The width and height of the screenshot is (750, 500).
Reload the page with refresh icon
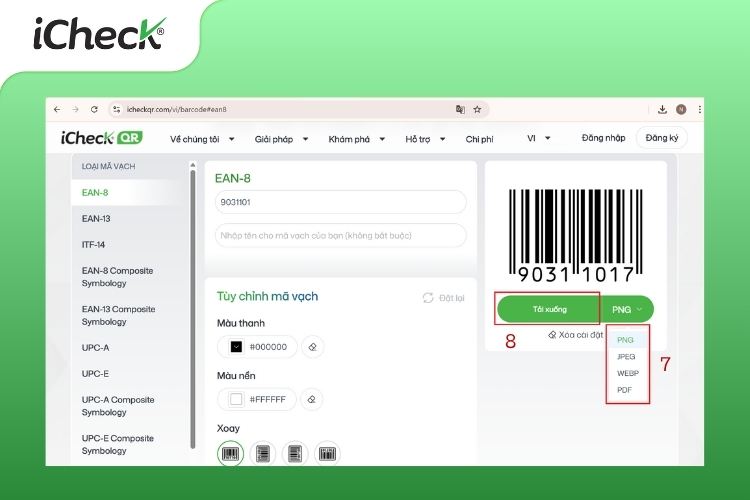pyautogui.click(x=94, y=110)
